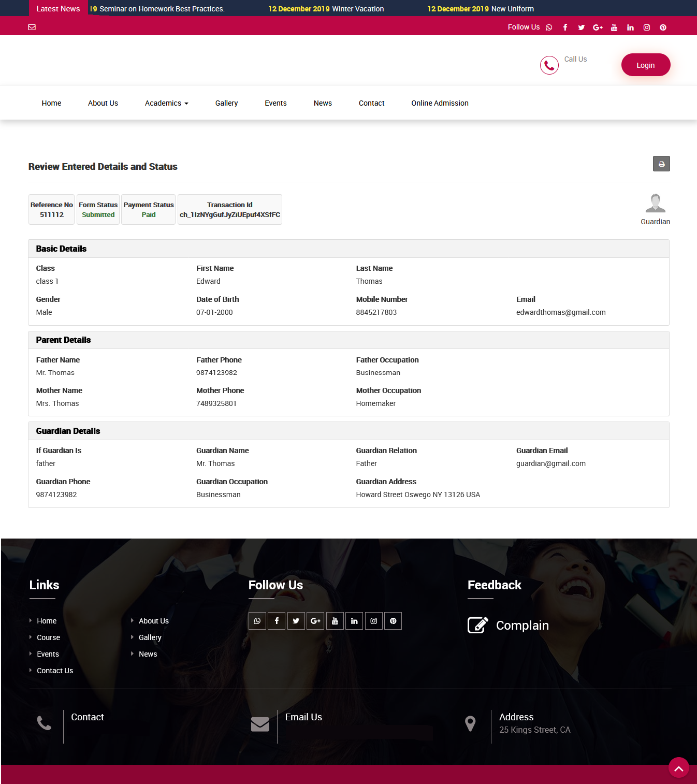Open the LinkedIn icon in the footer
Viewport: 697px width, 784px height.
point(354,620)
